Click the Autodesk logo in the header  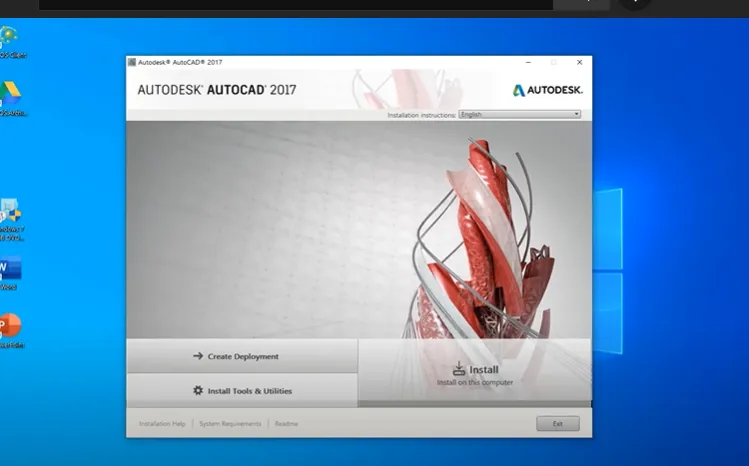(547, 90)
